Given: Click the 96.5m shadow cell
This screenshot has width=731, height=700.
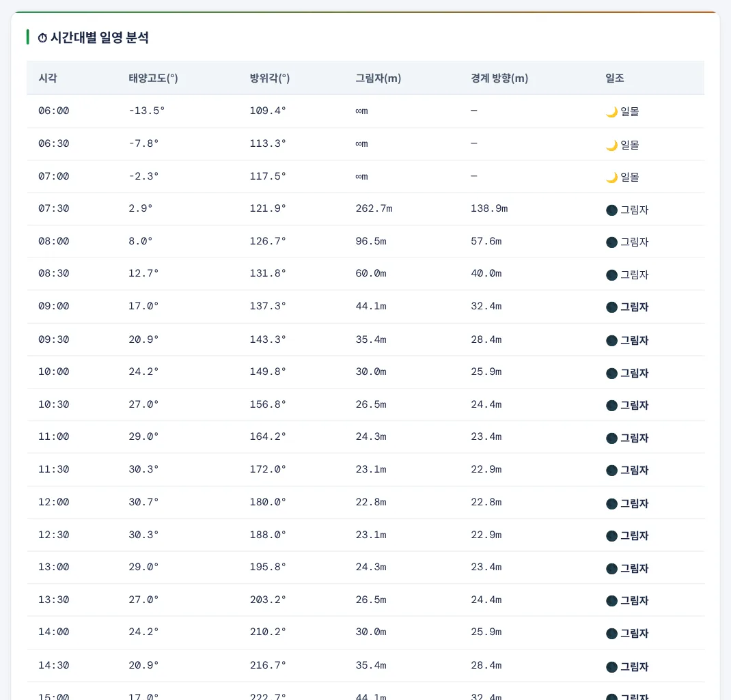Looking at the screenshot, I should (371, 241).
